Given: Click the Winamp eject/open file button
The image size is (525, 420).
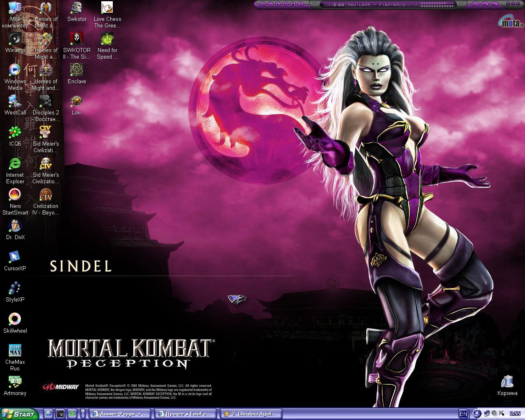Looking at the screenshot, I should point(300,5).
